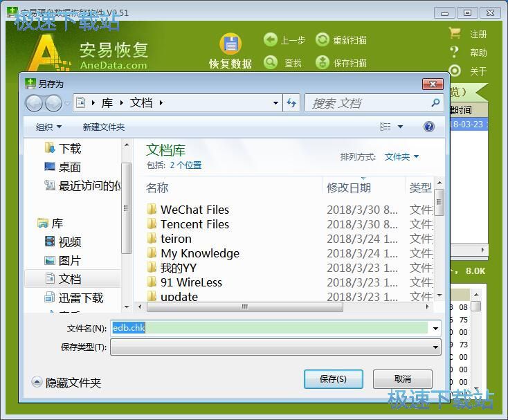Select 最近访问的位置 in the sidebar
Image resolution: width=508 pixels, height=420 pixels.
pos(82,185)
